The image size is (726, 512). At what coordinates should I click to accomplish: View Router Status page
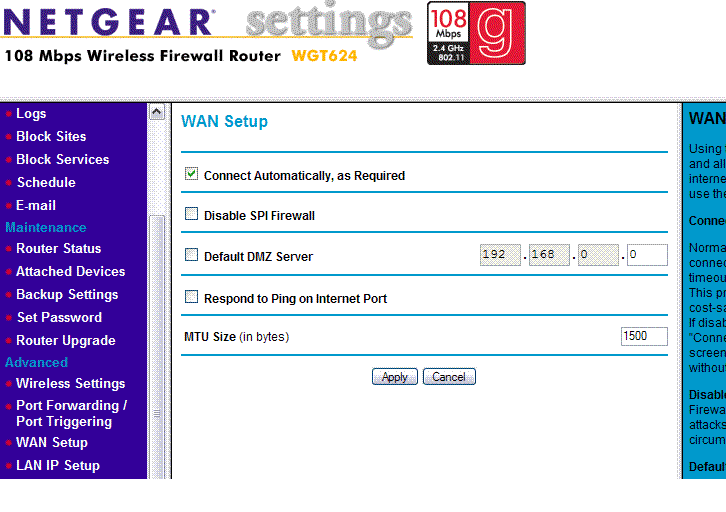59,249
